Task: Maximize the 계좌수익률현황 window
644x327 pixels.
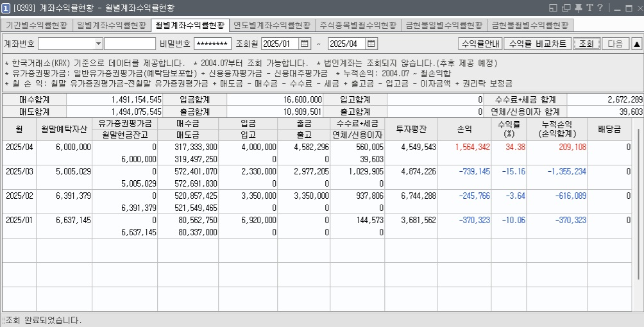Action: click(x=629, y=8)
